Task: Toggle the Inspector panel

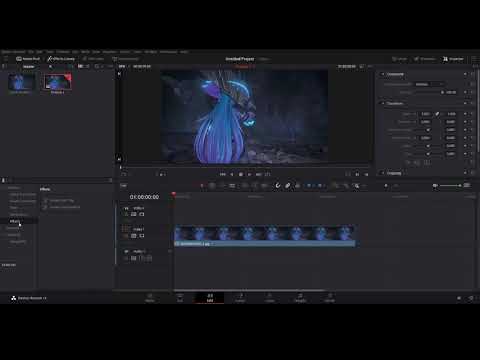Action: point(453,59)
